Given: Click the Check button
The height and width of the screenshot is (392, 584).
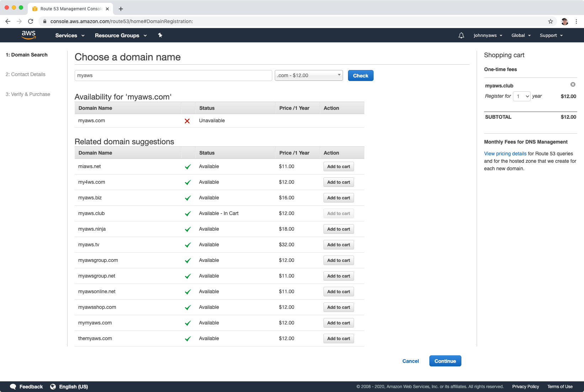Looking at the screenshot, I should [x=361, y=76].
